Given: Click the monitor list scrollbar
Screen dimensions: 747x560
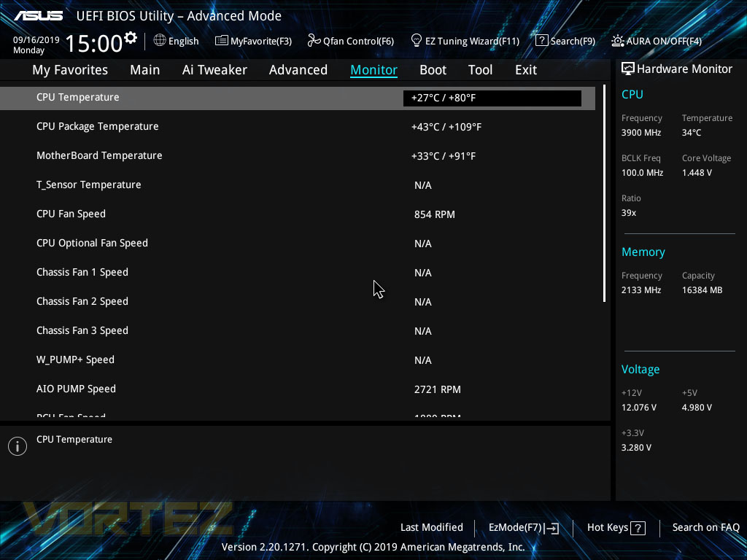Looking at the screenshot, I should click(x=604, y=193).
